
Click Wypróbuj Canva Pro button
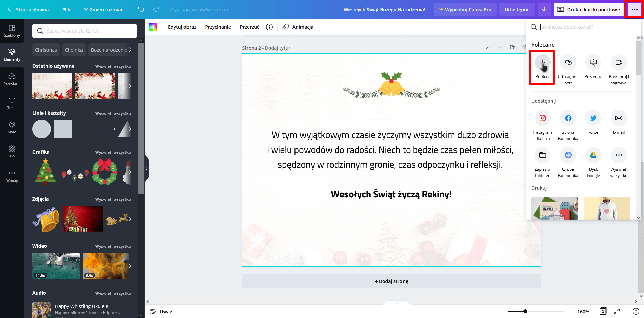[x=465, y=9]
